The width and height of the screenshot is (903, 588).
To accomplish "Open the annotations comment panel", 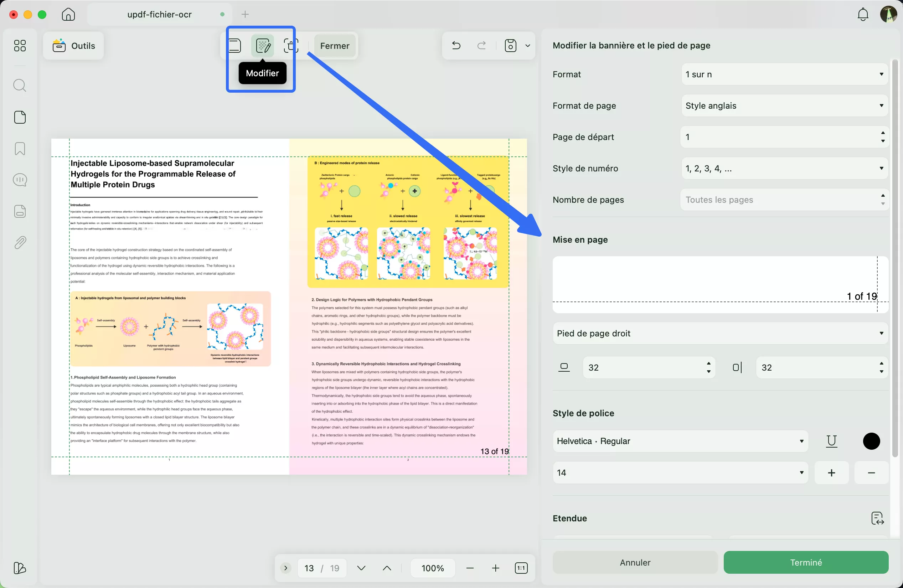I will coord(20,180).
